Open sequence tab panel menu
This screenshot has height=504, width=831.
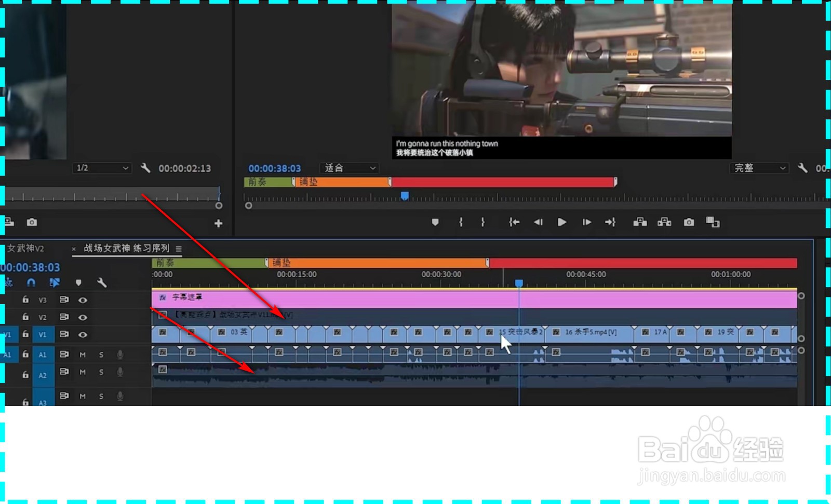pyautogui.click(x=179, y=249)
